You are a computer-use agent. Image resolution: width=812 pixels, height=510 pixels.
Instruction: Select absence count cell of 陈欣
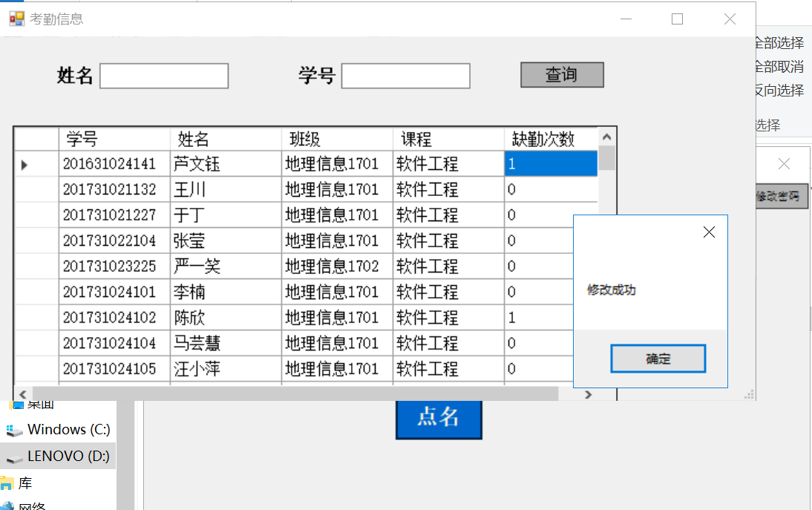coord(539,318)
